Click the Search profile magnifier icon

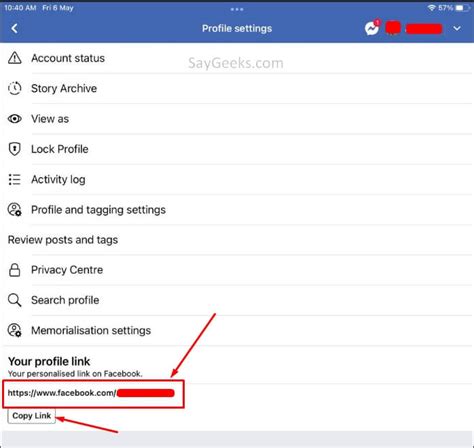15,300
